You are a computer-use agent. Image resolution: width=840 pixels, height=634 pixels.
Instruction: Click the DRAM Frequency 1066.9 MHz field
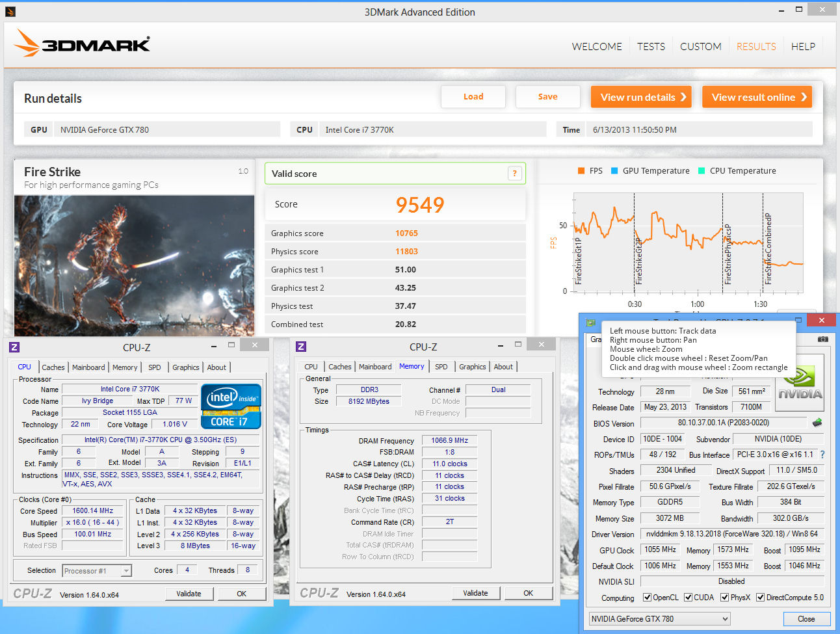point(449,440)
